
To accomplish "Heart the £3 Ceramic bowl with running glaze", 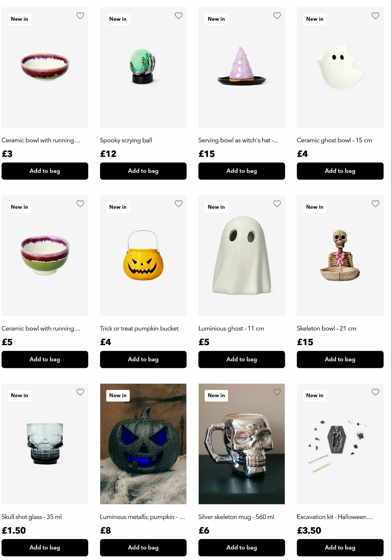I will [x=80, y=16].
